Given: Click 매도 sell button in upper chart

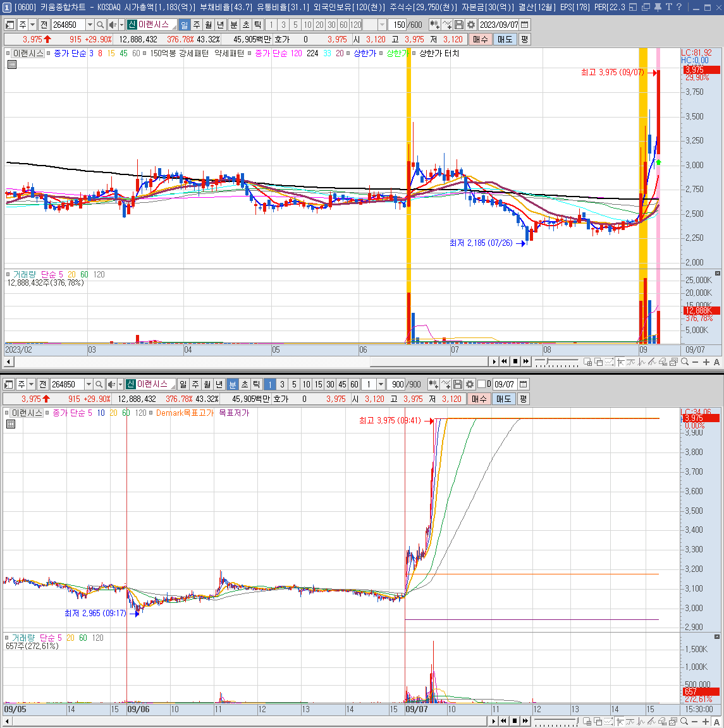Looking at the screenshot, I should [x=505, y=39].
